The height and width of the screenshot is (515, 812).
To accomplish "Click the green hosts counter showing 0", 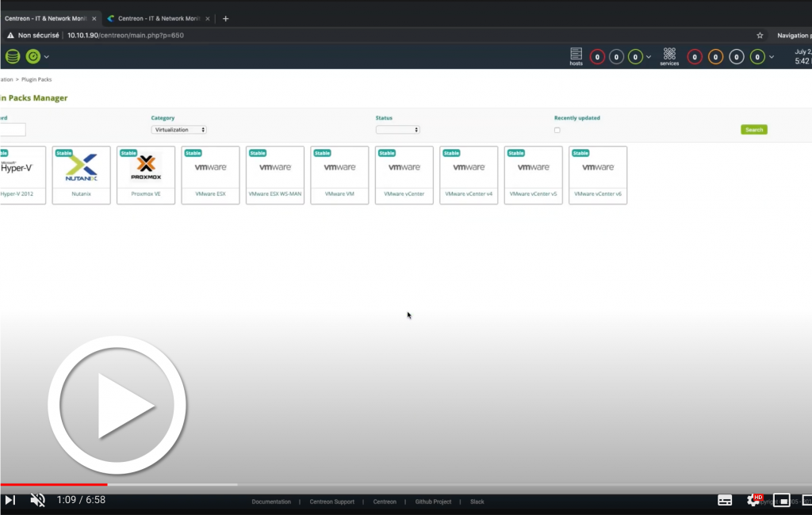I will coord(635,57).
